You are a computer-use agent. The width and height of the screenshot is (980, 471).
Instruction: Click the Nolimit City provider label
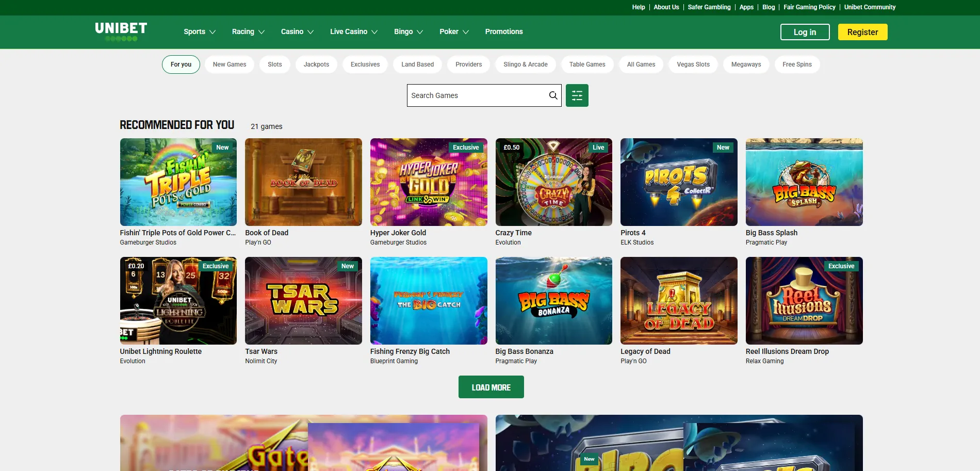click(x=261, y=361)
